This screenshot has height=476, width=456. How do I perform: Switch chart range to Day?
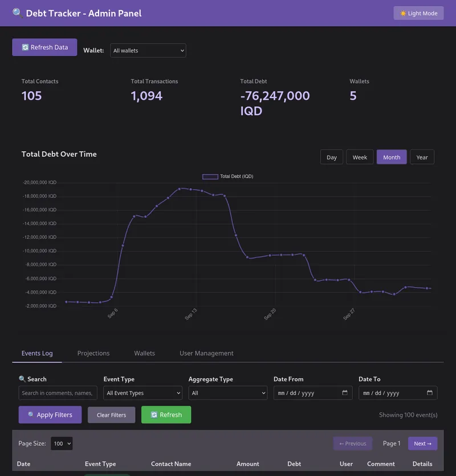point(332,157)
